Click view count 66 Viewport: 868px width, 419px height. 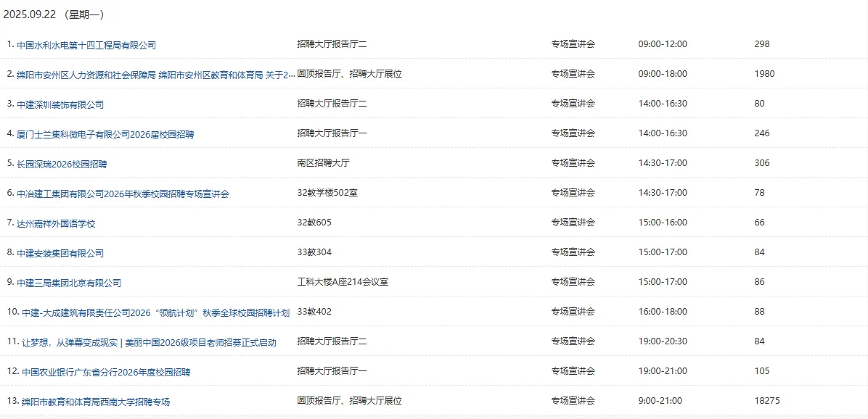[x=759, y=223]
